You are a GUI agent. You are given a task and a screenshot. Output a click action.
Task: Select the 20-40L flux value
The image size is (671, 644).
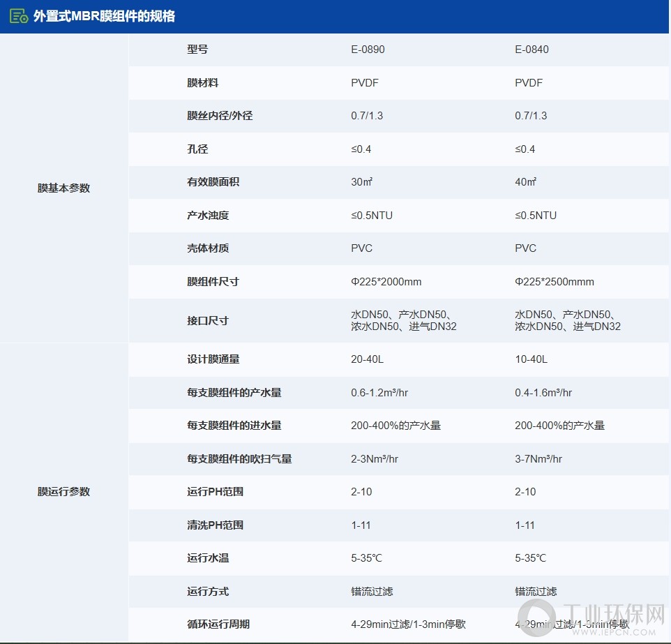point(367,359)
